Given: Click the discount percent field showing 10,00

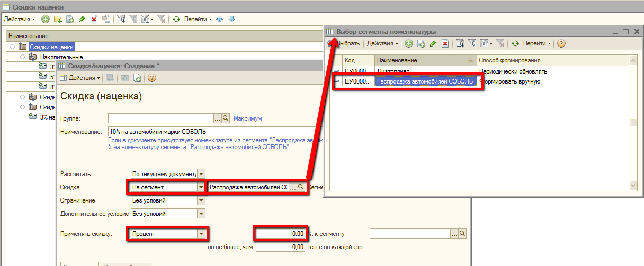Looking at the screenshot, I should click(x=281, y=233).
